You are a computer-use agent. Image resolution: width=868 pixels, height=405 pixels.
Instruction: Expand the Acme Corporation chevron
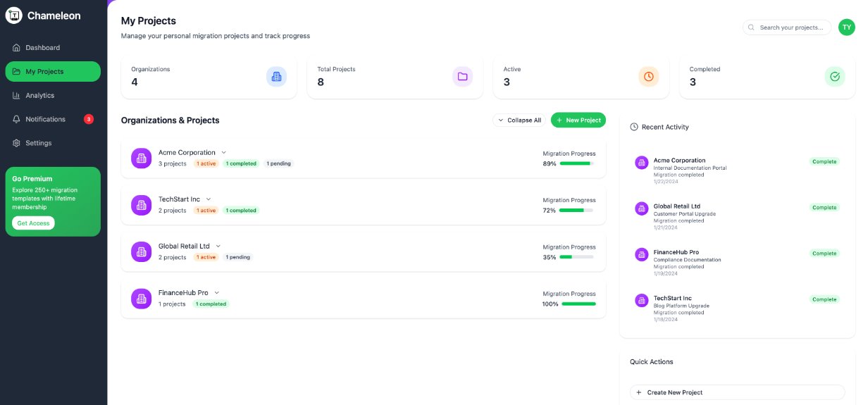click(x=224, y=152)
